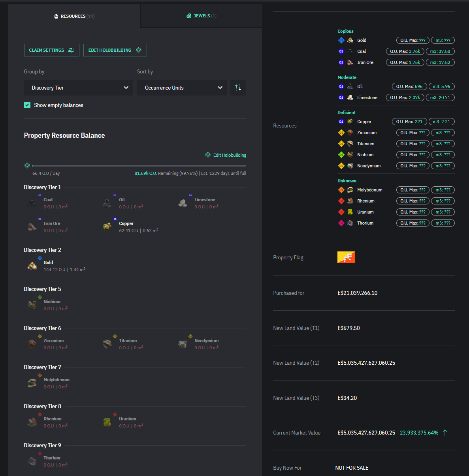
Task: Click the Thorium icon in Discovery Tier 9
Action: pos(32,461)
